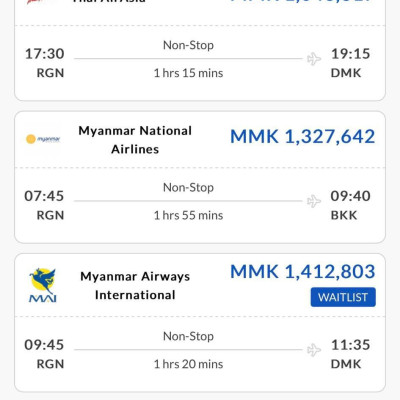Screen dimensions: 400x400
Task: Select the MMK 1,327,642 fare
Action: [303, 137]
